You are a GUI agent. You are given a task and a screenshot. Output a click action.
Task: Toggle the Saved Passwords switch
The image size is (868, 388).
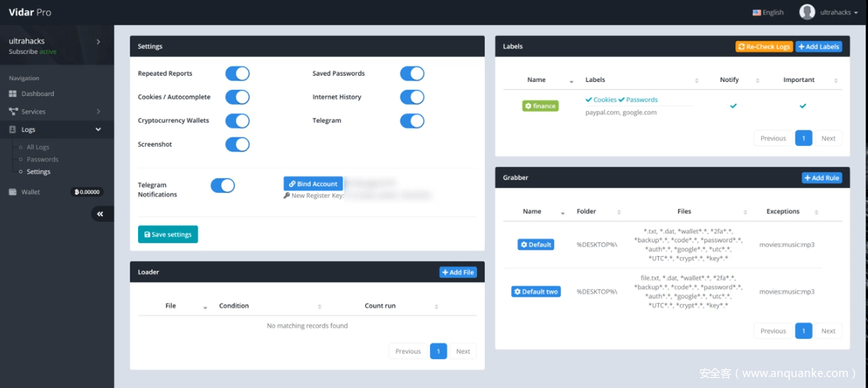412,73
